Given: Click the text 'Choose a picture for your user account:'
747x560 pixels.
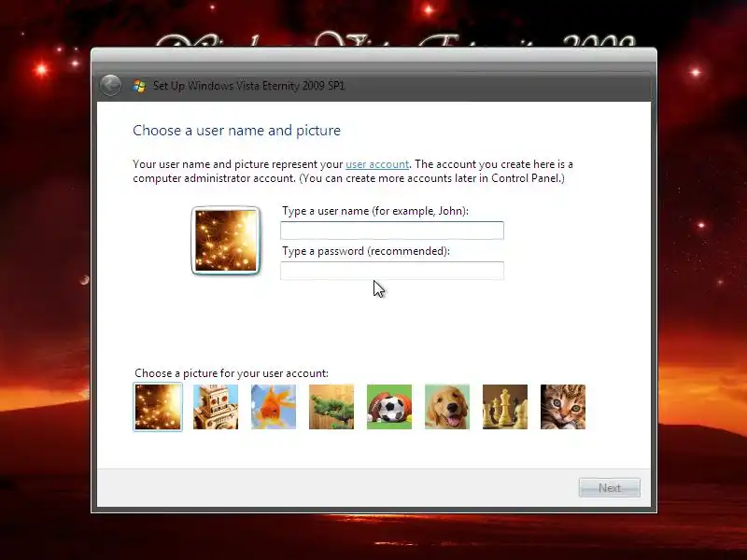Looking at the screenshot, I should point(232,373).
